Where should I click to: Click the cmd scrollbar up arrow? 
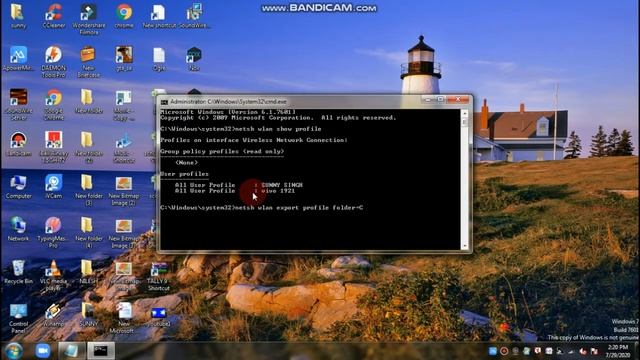click(464, 113)
